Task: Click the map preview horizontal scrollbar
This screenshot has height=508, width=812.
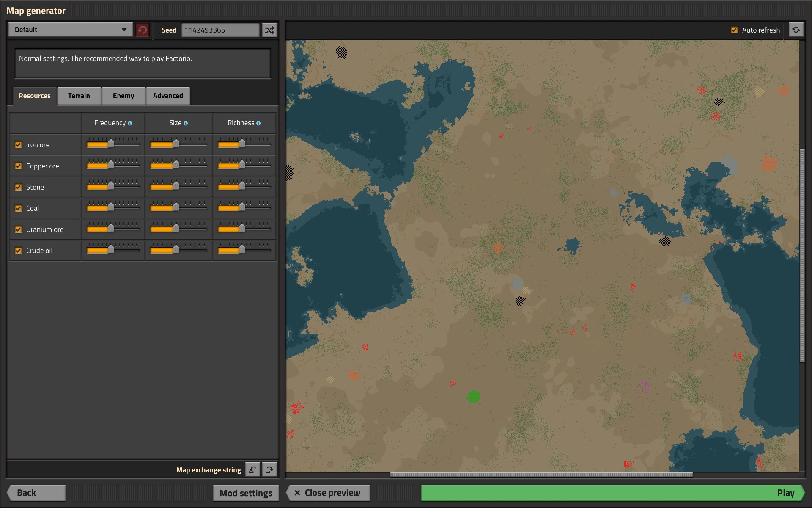Action: click(x=541, y=475)
